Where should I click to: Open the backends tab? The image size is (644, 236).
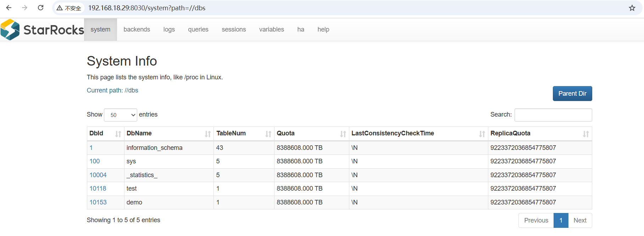click(x=137, y=29)
